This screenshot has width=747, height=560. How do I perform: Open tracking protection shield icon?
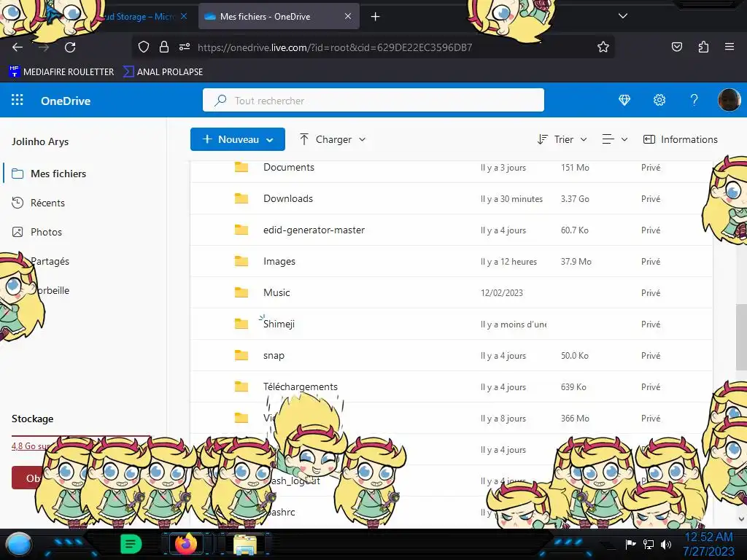pos(144,47)
